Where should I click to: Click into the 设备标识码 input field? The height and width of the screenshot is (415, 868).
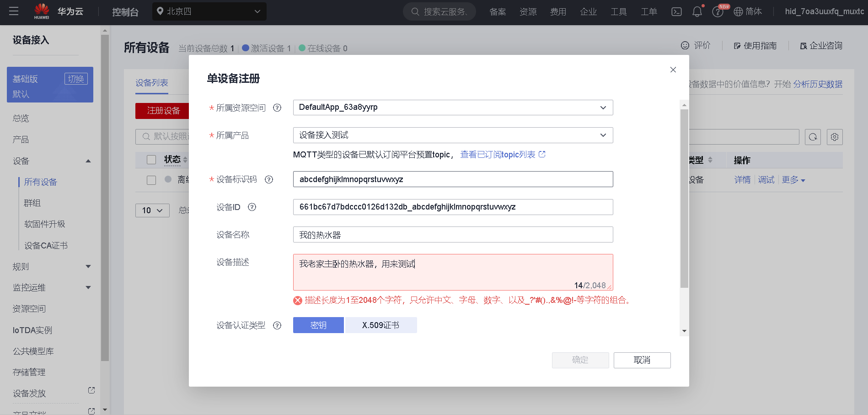453,179
